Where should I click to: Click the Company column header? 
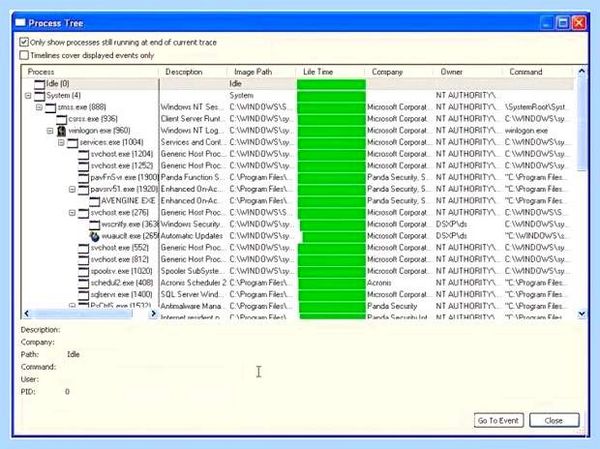point(399,72)
